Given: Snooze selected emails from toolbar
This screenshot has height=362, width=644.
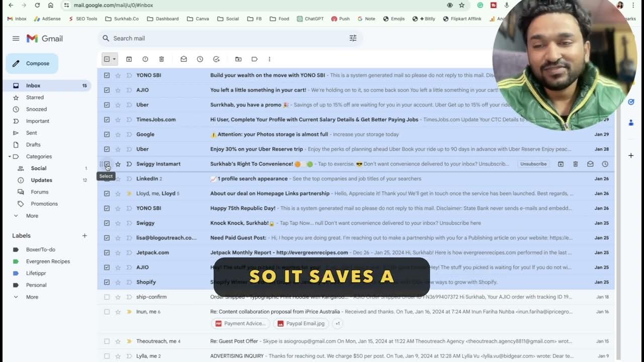Looking at the screenshot, I should tap(200, 59).
